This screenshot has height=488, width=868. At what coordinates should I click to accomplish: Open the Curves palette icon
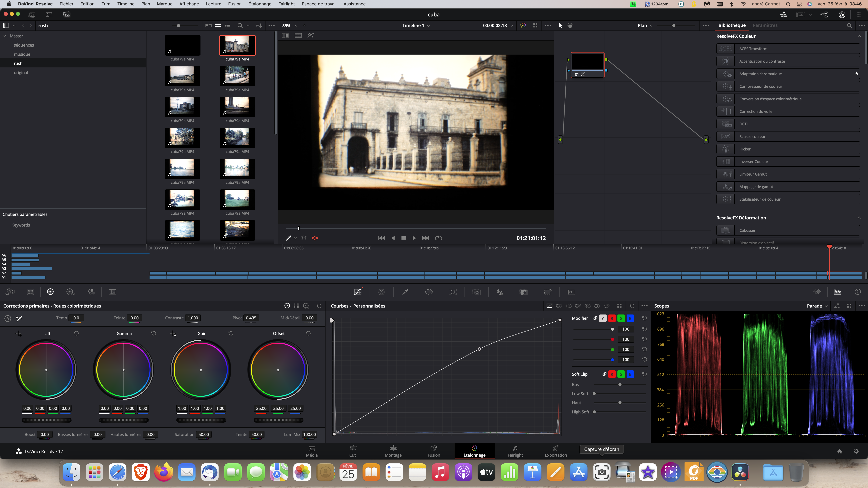coord(358,292)
